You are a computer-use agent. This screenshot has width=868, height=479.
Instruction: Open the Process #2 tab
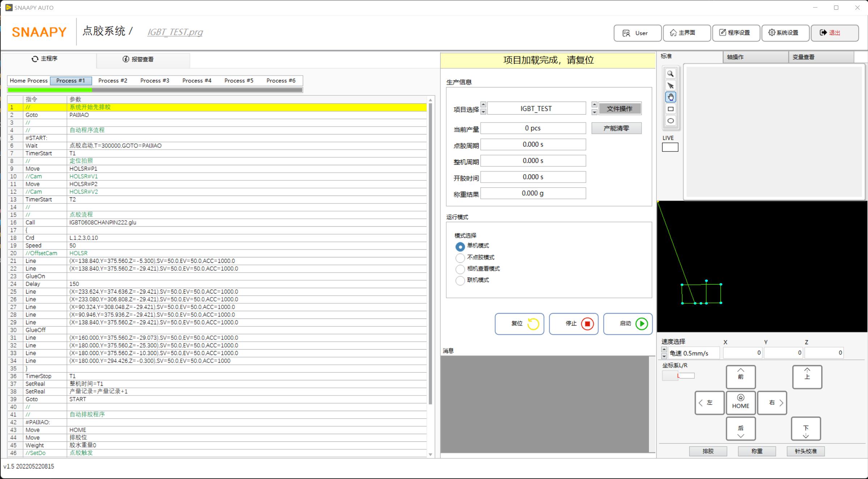coord(112,81)
